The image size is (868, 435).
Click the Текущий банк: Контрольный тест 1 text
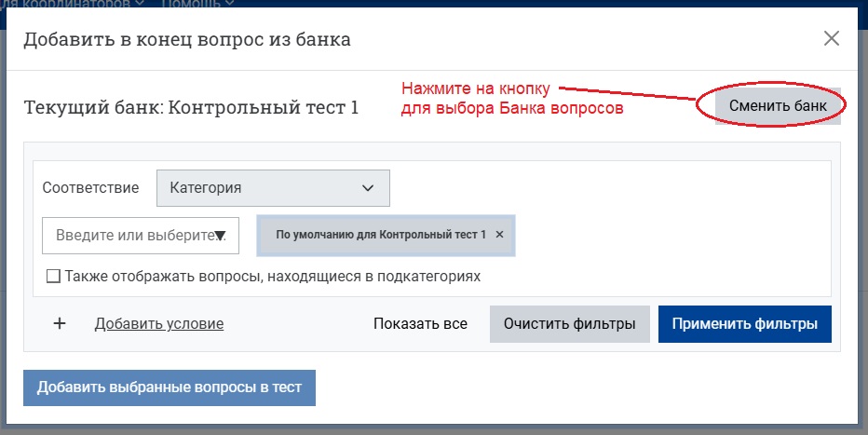point(192,107)
